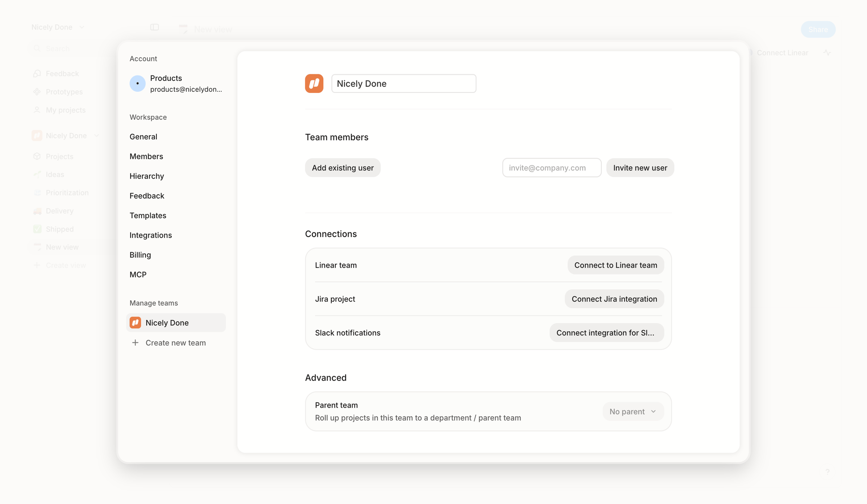The height and width of the screenshot is (504, 867).
Task: Click the Team members heading
Action: click(336, 137)
